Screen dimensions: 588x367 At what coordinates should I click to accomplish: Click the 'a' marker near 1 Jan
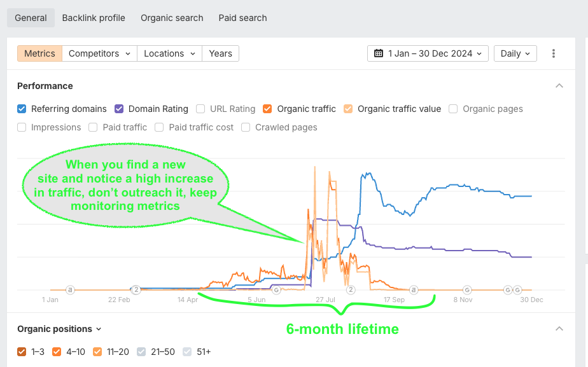tap(70, 289)
